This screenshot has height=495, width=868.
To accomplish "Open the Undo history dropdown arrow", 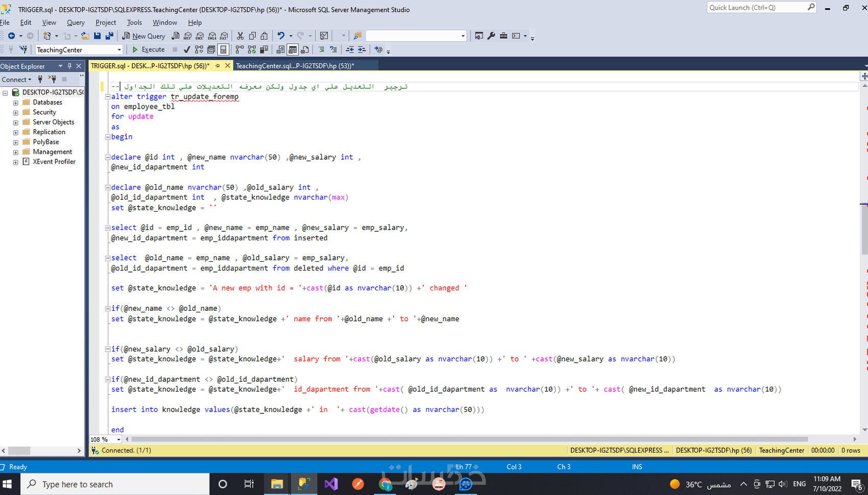I will pyautogui.click(x=291, y=36).
